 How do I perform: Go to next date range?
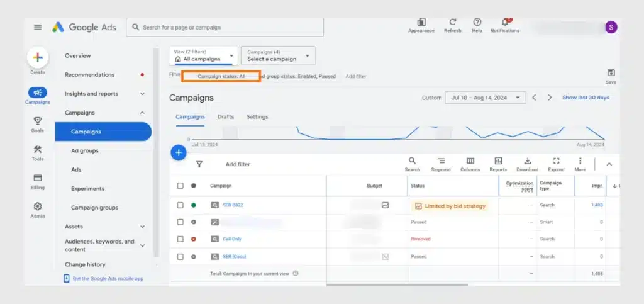point(550,98)
